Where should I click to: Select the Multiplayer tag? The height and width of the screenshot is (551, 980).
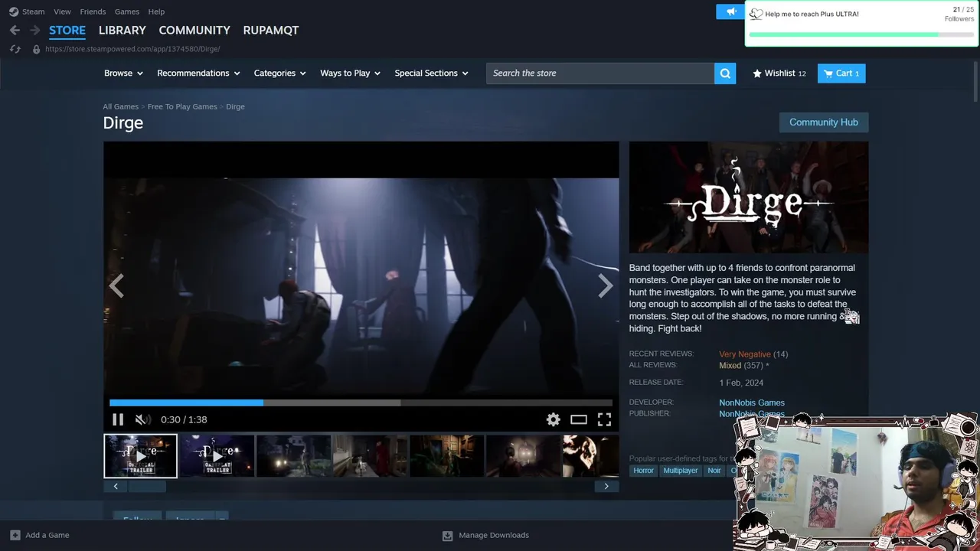(x=681, y=471)
